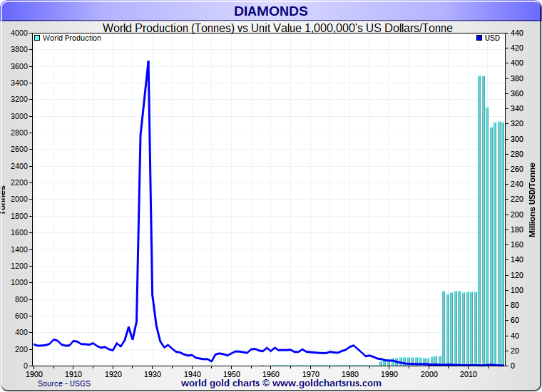The height and width of the screenshot is (392, 542).
Task: Click the 1981 bump on the USD line
Action: 353,346
